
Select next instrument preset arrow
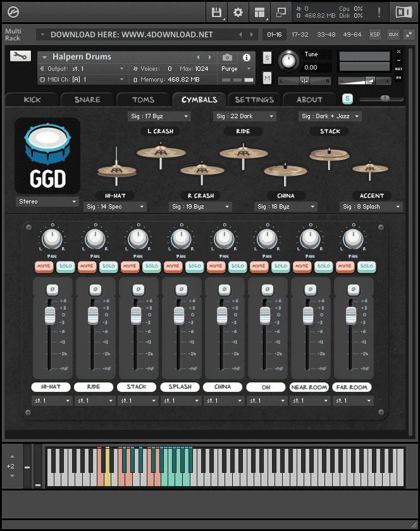210,58
